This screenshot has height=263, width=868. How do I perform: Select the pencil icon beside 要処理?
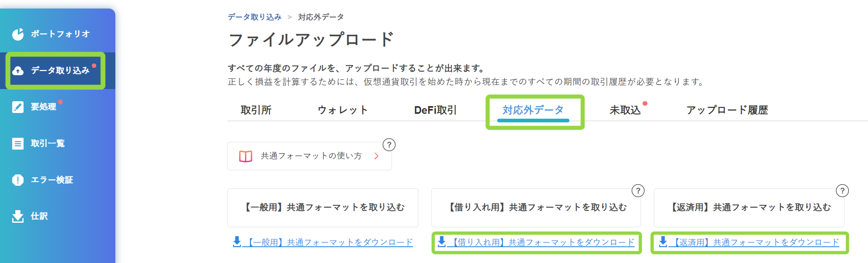coord(18,107)
